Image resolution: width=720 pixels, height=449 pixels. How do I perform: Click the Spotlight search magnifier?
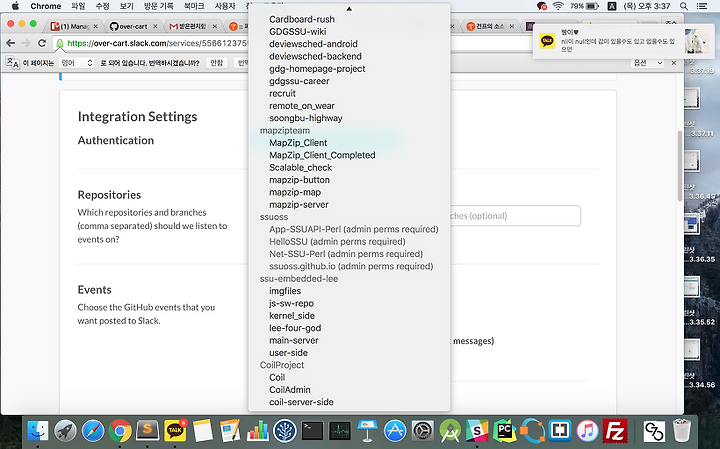pyautogui.click(x=684, y=6)
